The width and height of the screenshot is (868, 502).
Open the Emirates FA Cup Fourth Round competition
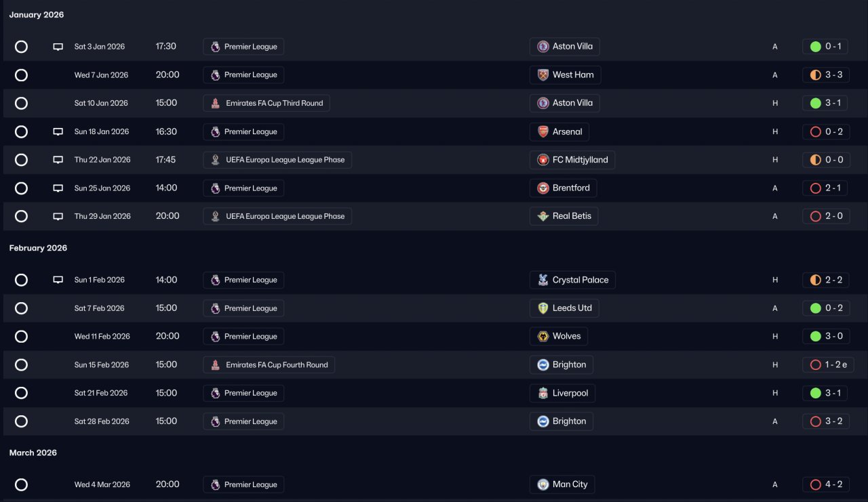tap(269, 364)
